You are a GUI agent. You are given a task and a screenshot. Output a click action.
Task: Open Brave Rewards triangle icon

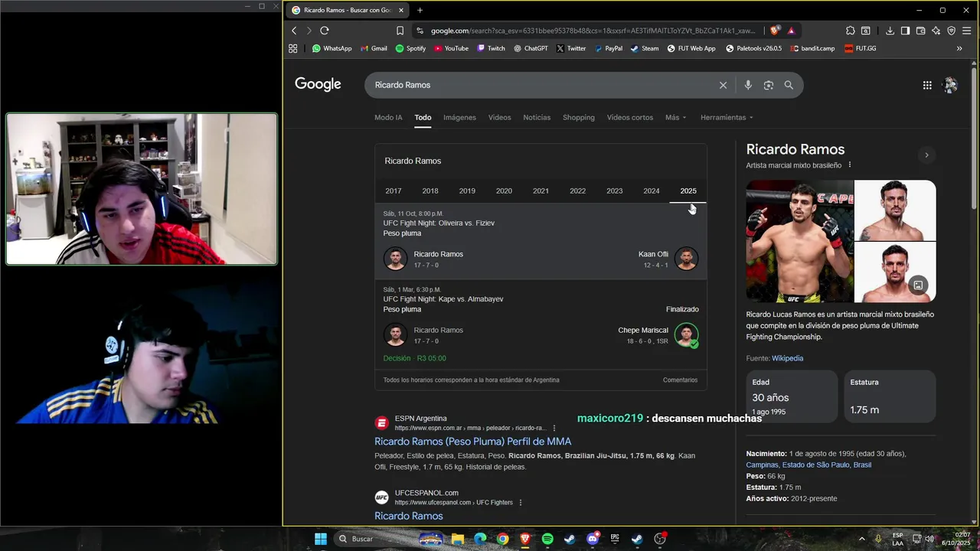[x=791, y=31]
